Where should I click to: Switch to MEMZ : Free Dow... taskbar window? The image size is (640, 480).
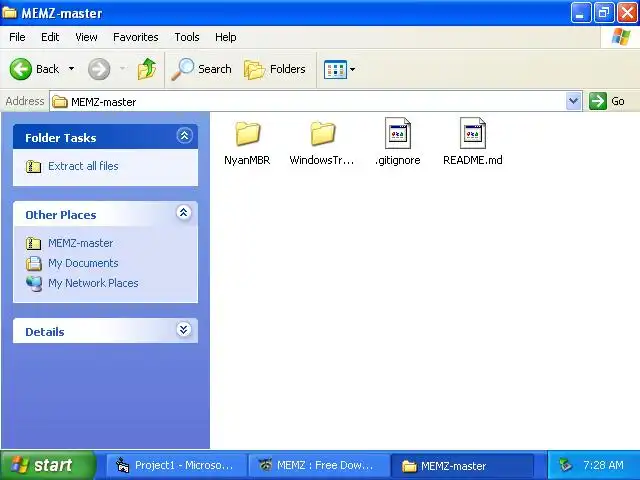click(318, 465)
